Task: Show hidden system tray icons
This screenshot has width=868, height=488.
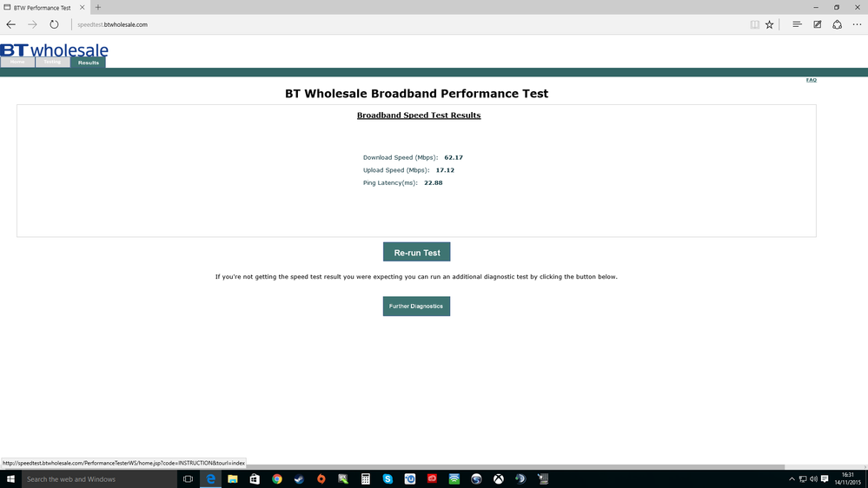Action: (x=792, y=479)
